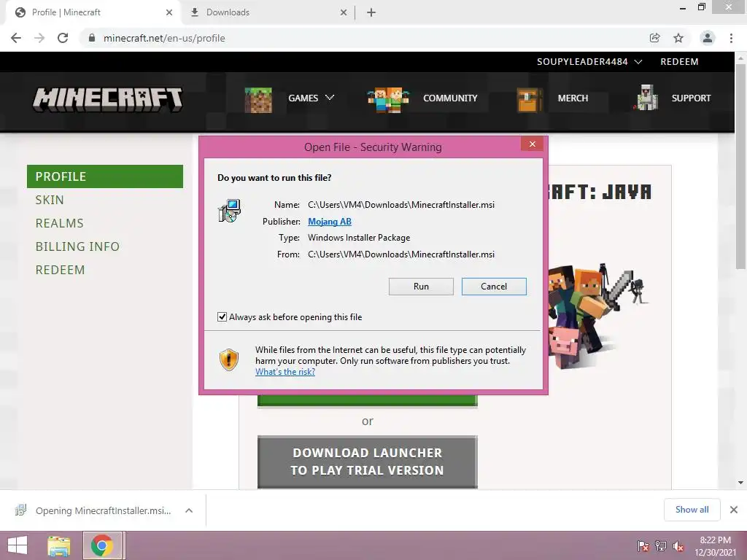The image size is (747, 560).
Task: Click the security shield warning icon
Action: [x=228, y=359]
